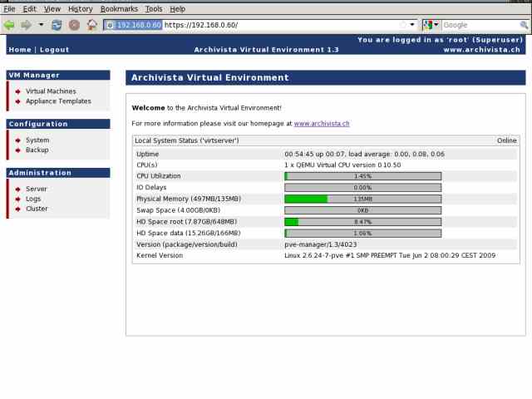This screenshot has width=532, height=399.
Task: Log out via the Logout link
Action: pyautogui.click(x=55, y=50)
